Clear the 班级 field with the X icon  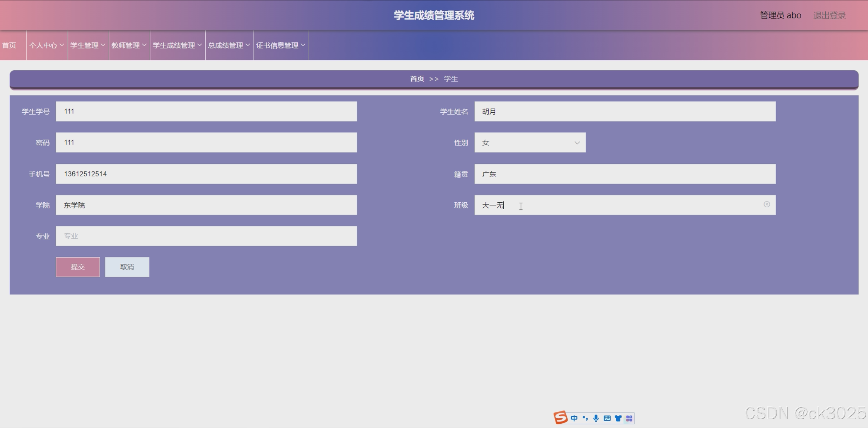tap(767, 205)
